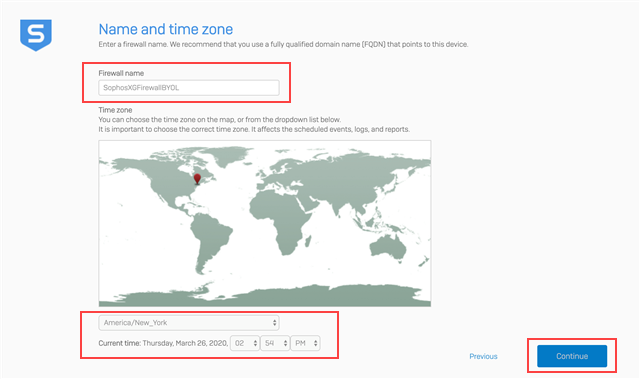The image size is (640, 379).
Task: Click the blue Continue button
Action: (572, 356)
